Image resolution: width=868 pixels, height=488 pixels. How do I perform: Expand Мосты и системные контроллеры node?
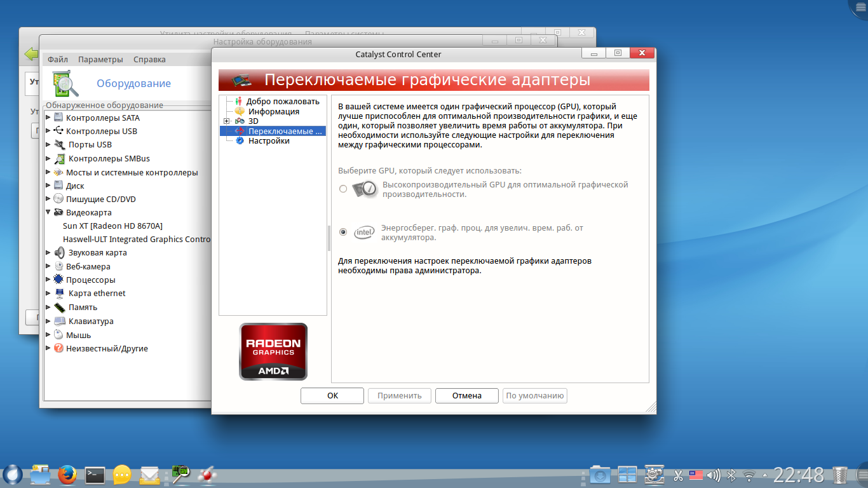(48, 172)
